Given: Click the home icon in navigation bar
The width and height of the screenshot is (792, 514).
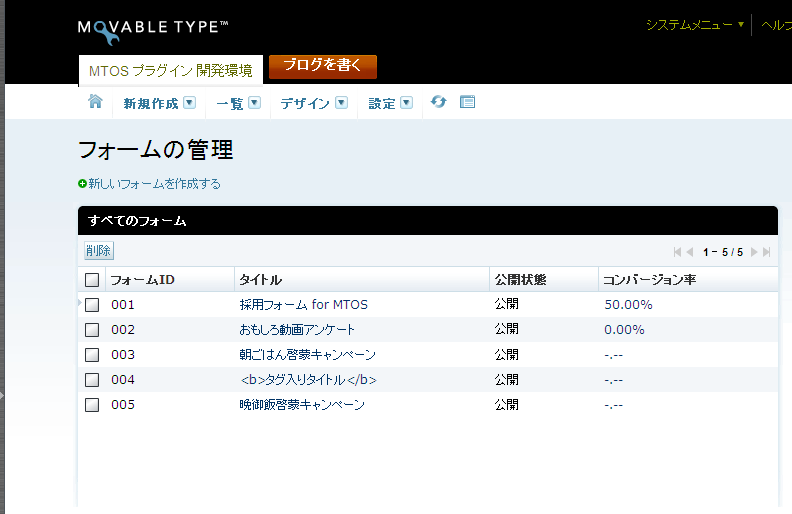Looking at the screenshot, I should pos(96,102).
